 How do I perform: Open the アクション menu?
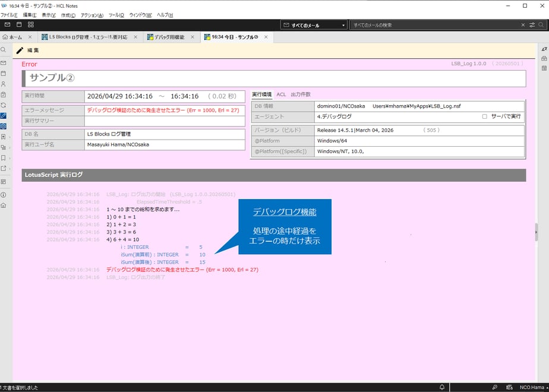point(92,15)
